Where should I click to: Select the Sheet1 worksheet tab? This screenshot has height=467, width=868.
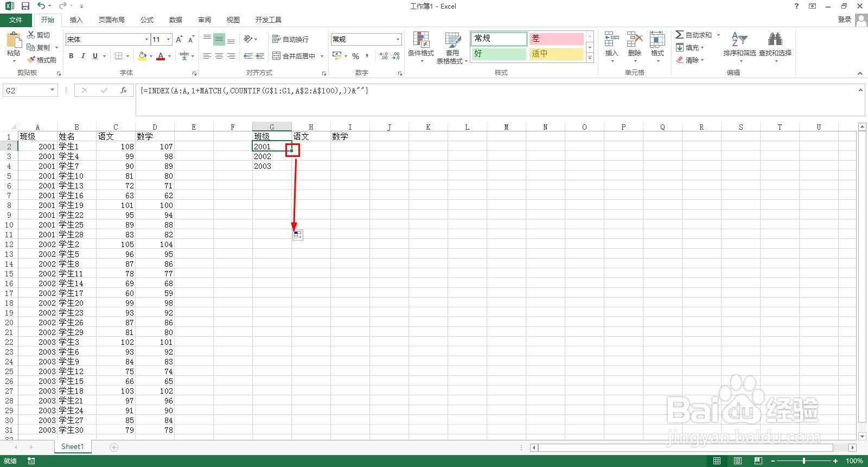[x=73, y=446]
